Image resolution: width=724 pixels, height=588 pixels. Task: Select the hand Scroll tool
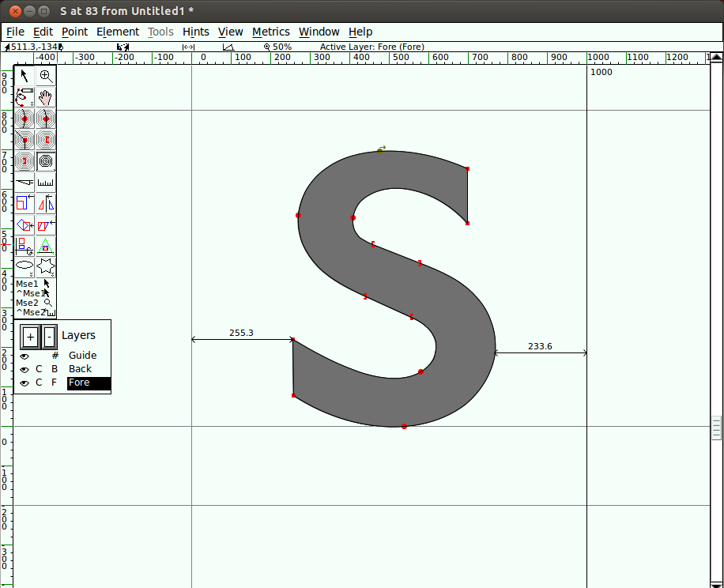point(46,97)
